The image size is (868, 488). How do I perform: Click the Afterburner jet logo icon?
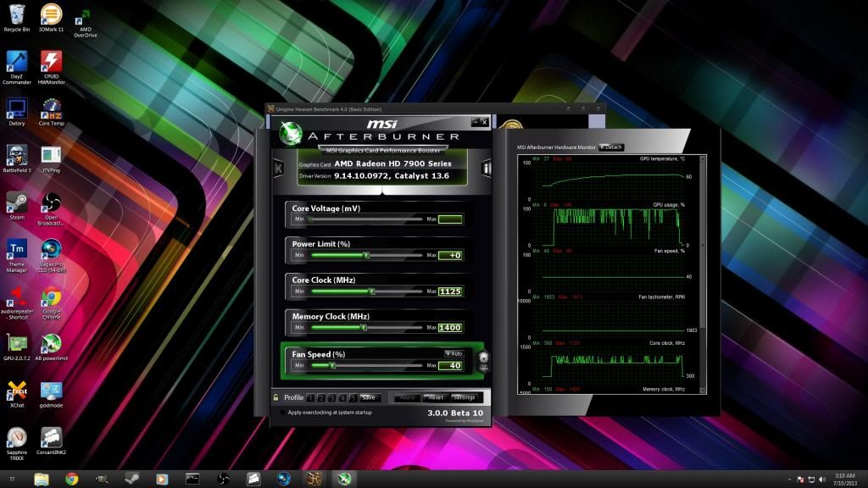[x=290, y=134]
